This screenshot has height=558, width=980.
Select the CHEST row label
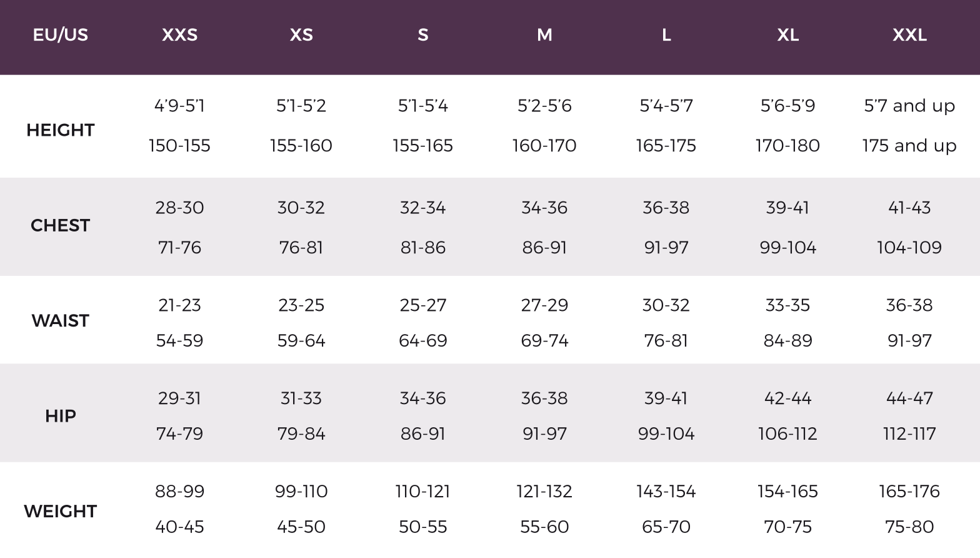point(61,225)
